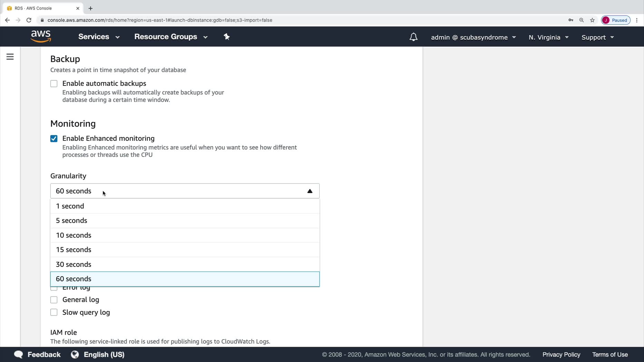Screen dimensions: 644x362
Task: Collapse the Granularity dropdown
Action: pyautogui.click(x=185, y=191)
